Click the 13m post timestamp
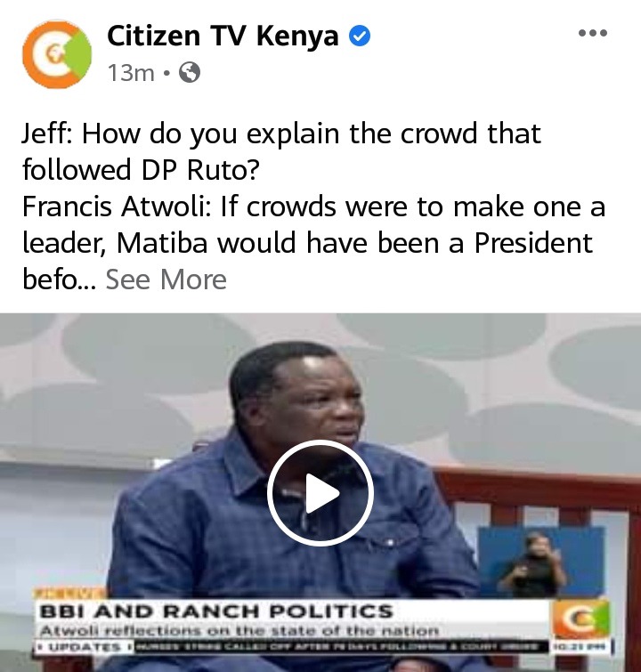This screenshot has height=672, width=641. [x=131, y=73]
